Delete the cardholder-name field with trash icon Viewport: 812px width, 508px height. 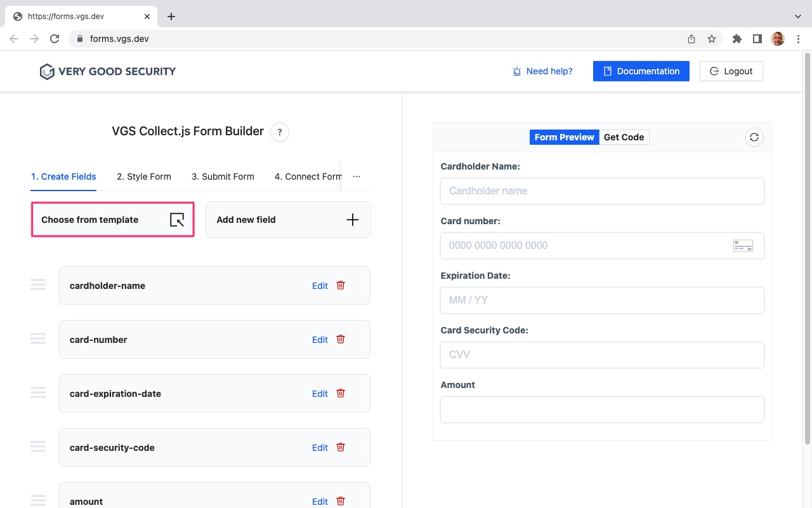[341, 285]
